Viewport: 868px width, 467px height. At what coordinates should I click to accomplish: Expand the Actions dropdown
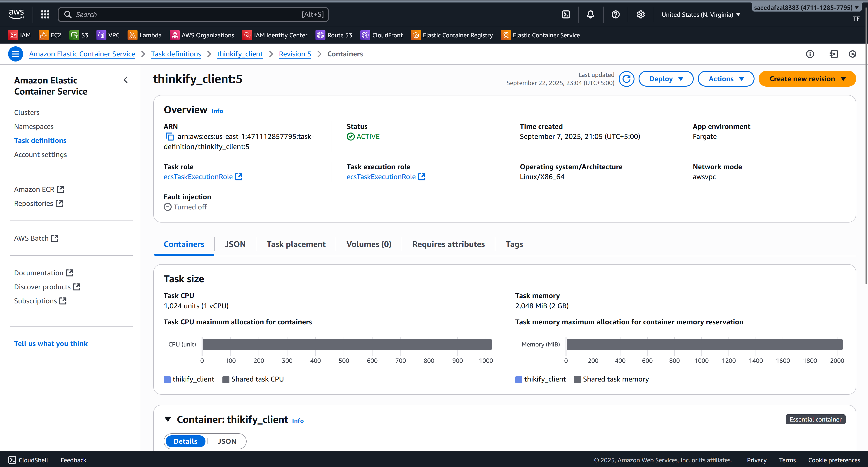(x=725, y=78)
